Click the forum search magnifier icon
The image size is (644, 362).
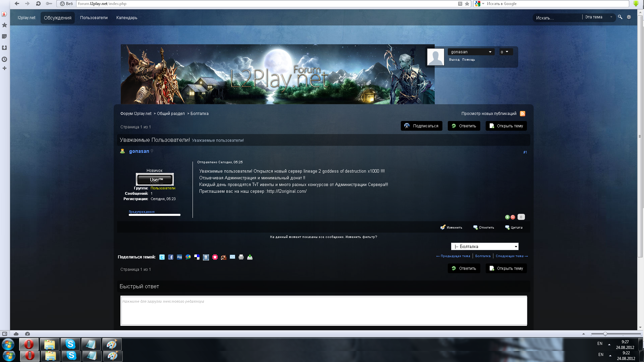coord(620,17)
